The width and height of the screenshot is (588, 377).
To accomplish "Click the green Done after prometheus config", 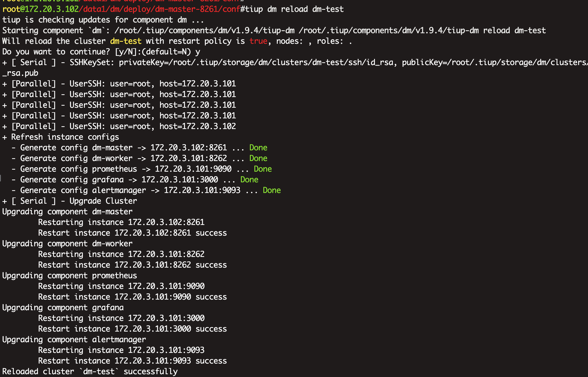I will click(263, 169).
